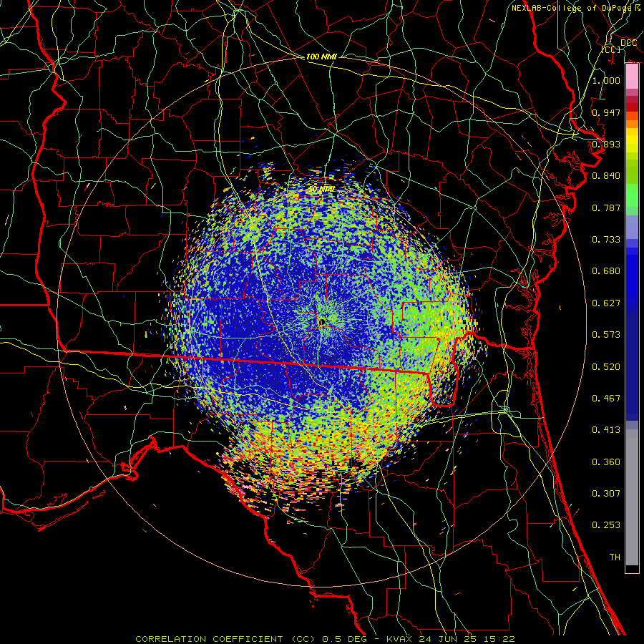
Task: Click the DEC label above the color scale
Action: pos(628,43)
